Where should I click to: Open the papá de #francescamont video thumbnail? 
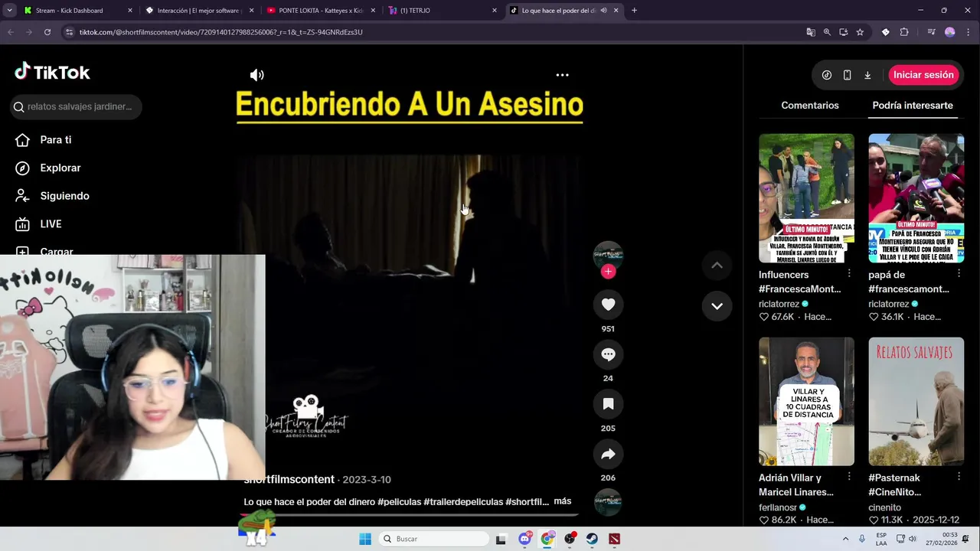point(916,198)
